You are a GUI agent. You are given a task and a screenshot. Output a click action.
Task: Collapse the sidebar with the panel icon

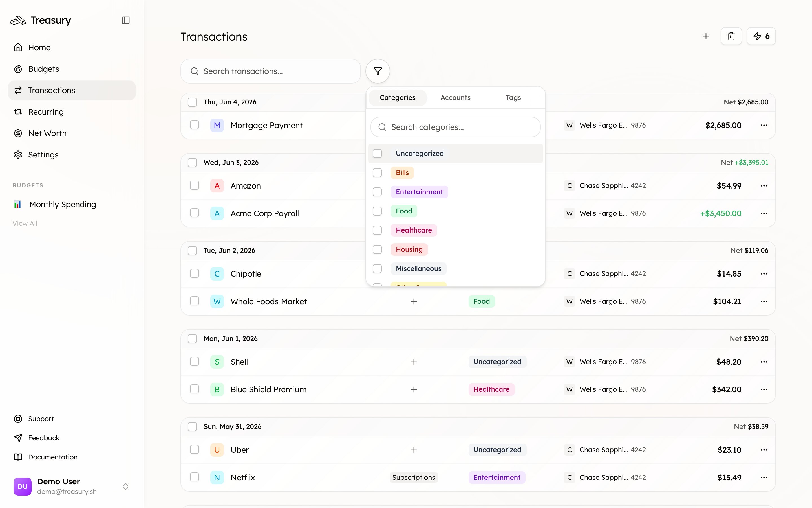pos(125,20)
